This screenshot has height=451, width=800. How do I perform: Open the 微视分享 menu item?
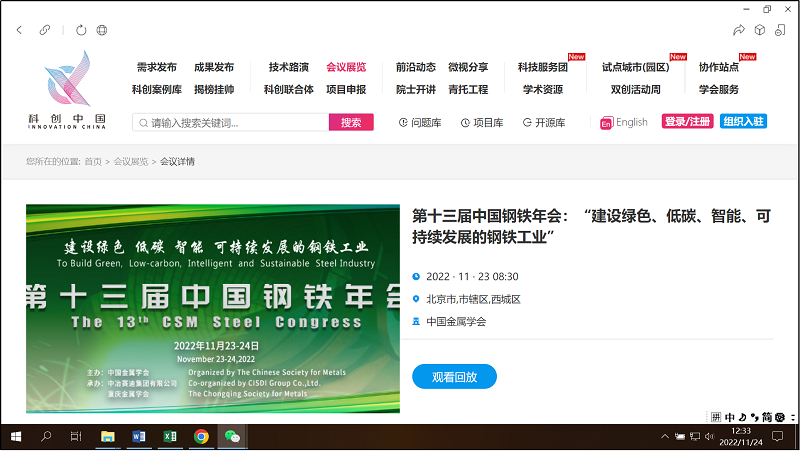(x=468, y=67)
